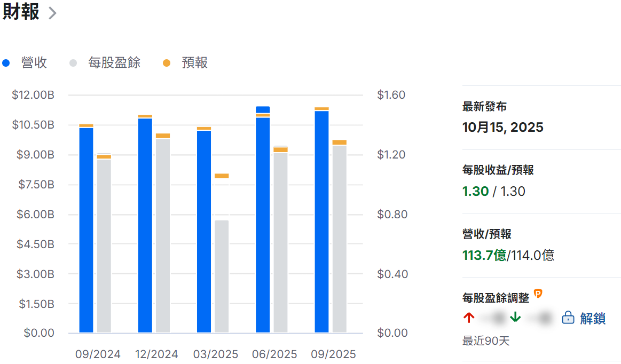Expand the 財報 section chevron arrow
The image size is (621, 364).
(52, 13)
